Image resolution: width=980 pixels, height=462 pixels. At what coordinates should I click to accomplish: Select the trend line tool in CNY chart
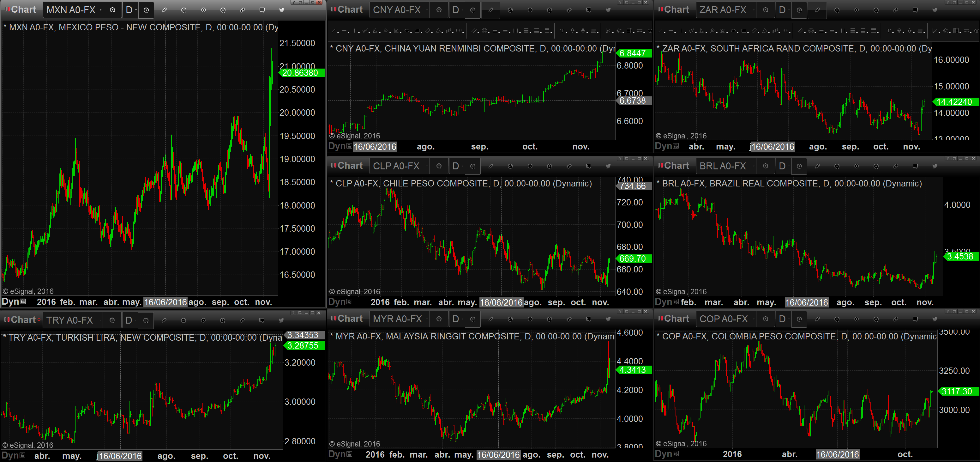tap(334, 31)
